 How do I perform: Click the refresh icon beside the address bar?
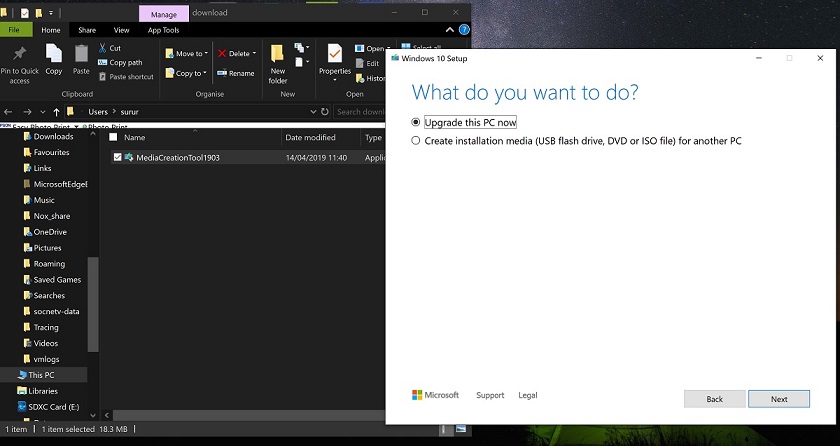tap(323, 112)
